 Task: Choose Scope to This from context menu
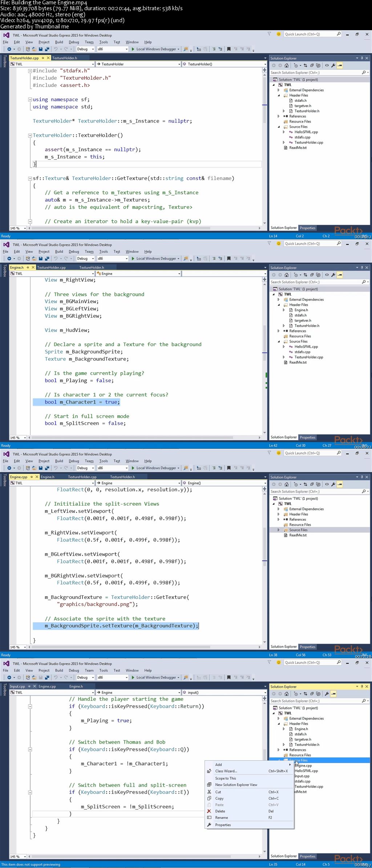click(249, 778)
